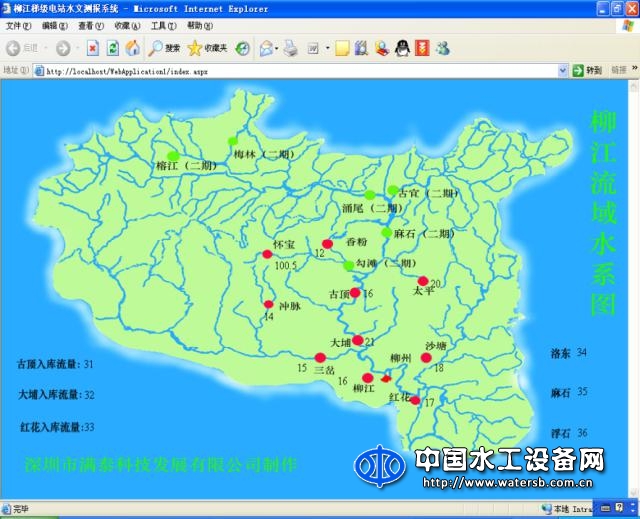Viewport: 640px width, 519px height.
Task: Go to the Home page
Action: [x=133, y=48]
